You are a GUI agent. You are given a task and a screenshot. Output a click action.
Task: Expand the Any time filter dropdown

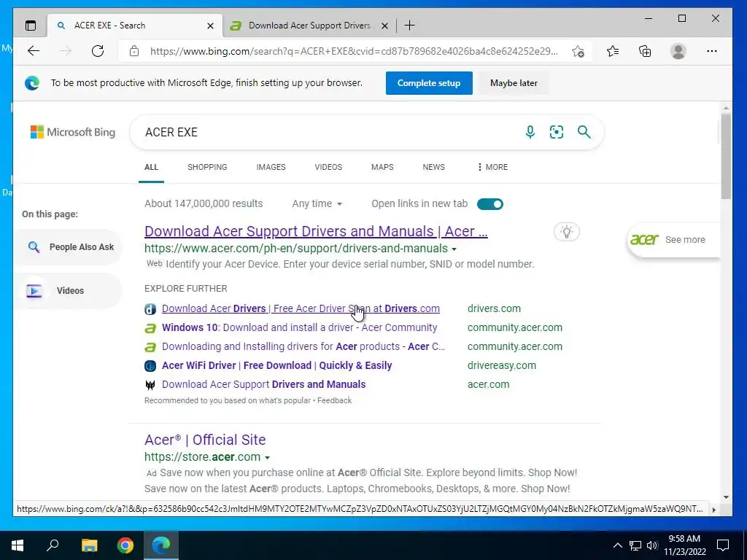click(x=317, y=204)
